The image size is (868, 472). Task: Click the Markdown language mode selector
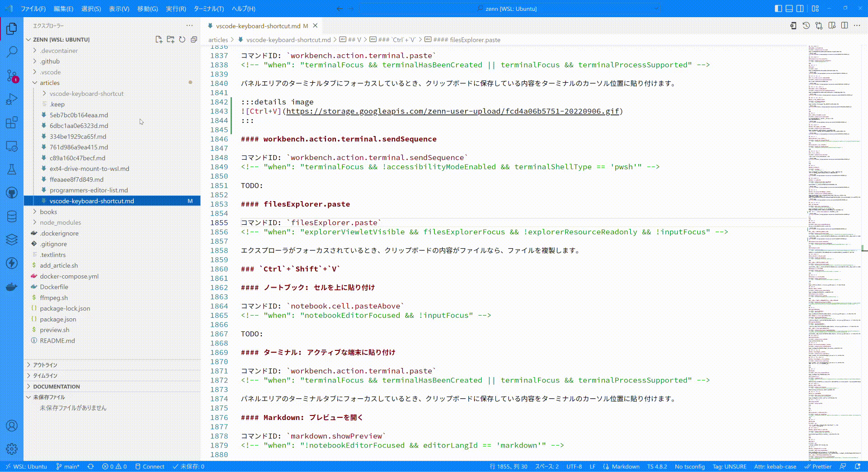tap(625, 467)
